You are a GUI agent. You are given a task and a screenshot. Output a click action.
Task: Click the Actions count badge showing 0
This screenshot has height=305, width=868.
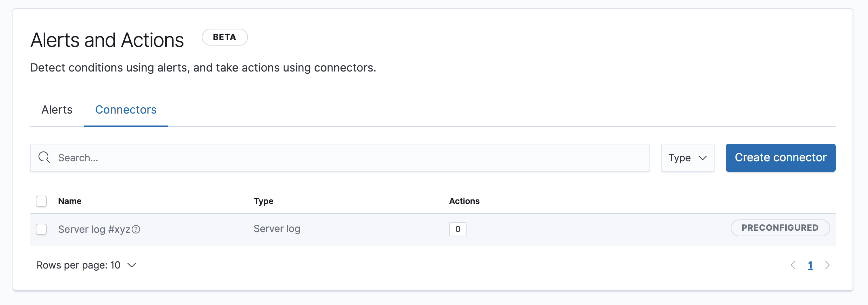click(458, 229)
